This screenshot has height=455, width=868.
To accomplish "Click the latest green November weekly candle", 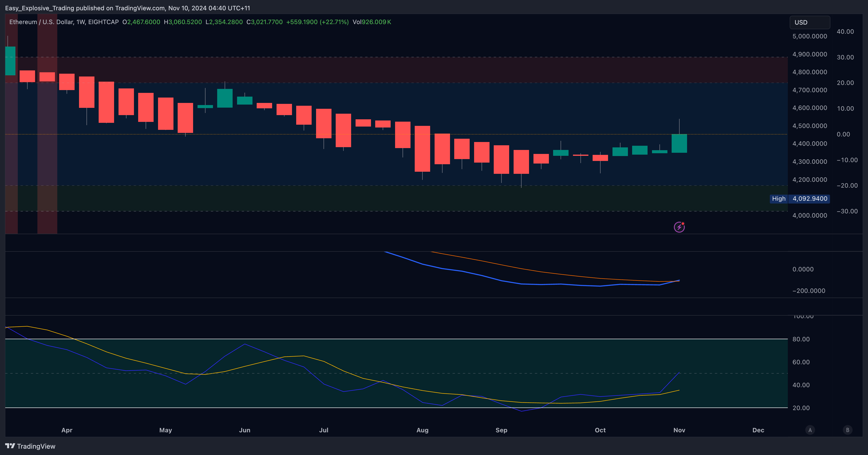I will pyautogui.click(x=679, y=143).
